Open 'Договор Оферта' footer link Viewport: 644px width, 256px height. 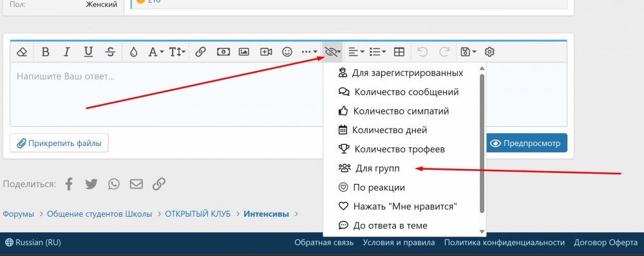pyautogui.click(x=606, y=243)
